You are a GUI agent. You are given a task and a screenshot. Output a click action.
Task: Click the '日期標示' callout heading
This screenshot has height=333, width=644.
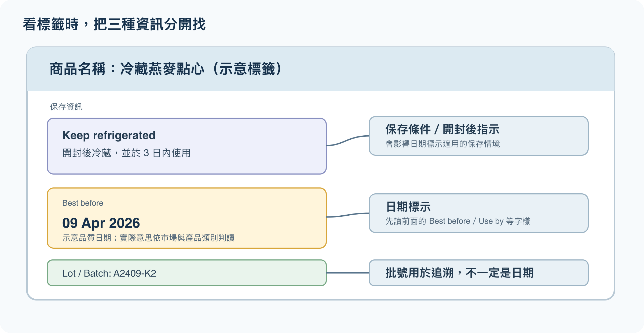tap(408, 207)
